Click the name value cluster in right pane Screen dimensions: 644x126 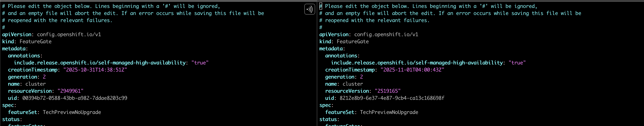click(353, 84)
